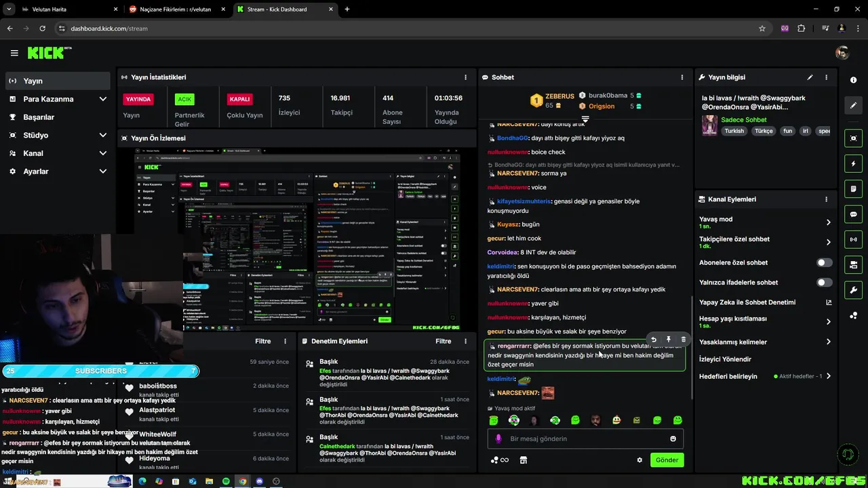Click the purple microphone icon in message box
868x488 pixels.
click(x=498, y=439)
